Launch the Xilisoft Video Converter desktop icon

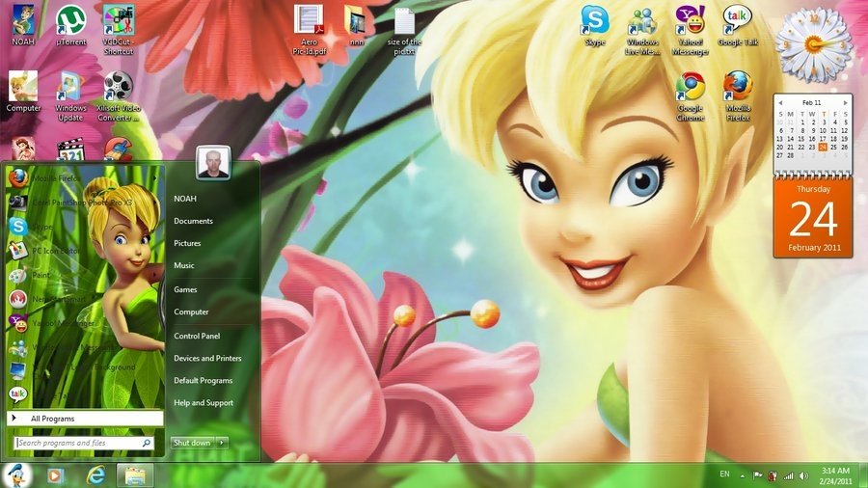click(118, 95)
